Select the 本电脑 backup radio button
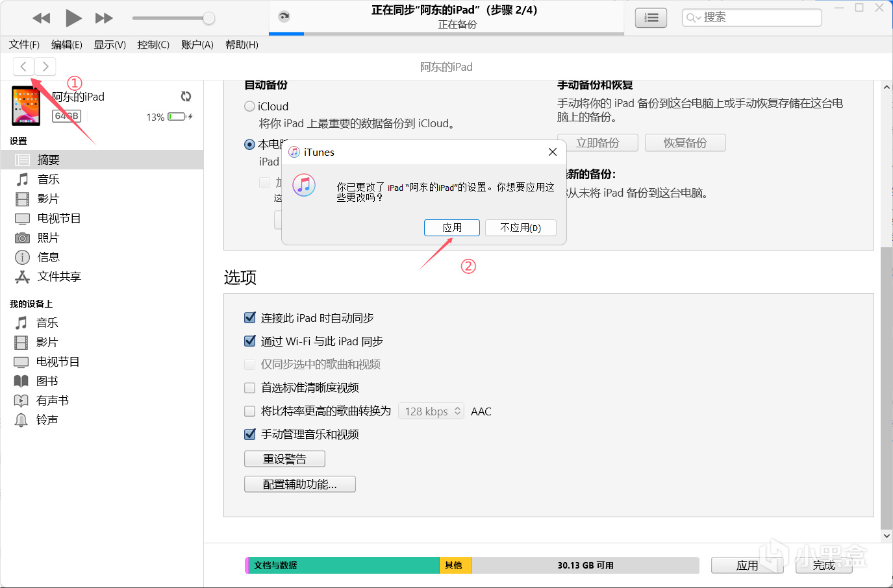 pyautogui.click(x=249, y=145)
